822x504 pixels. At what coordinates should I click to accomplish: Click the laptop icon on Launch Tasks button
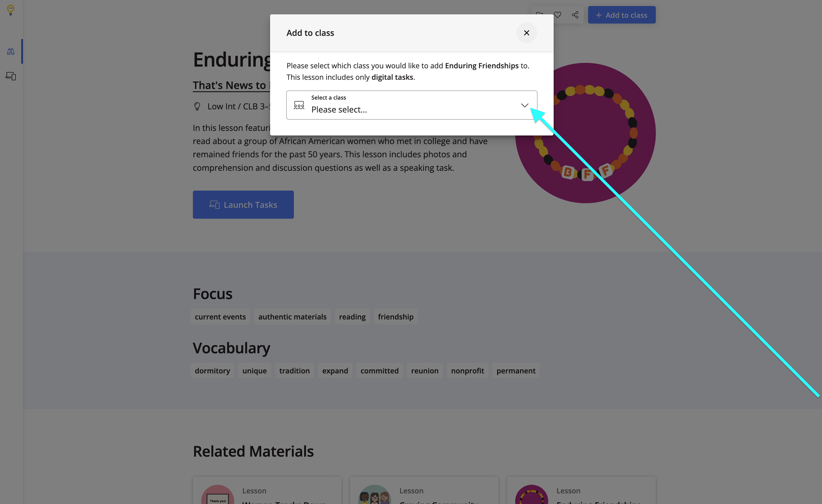point(214,204)
